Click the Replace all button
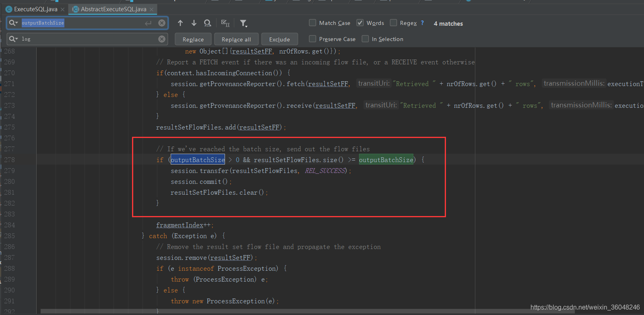Screen dimensions: 644x315 coord(236,39)
